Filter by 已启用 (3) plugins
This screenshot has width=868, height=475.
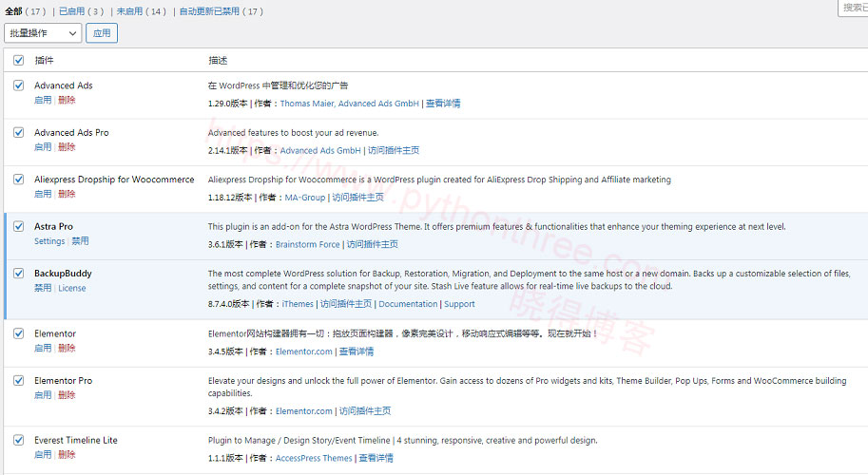click(x=82, y=11)
